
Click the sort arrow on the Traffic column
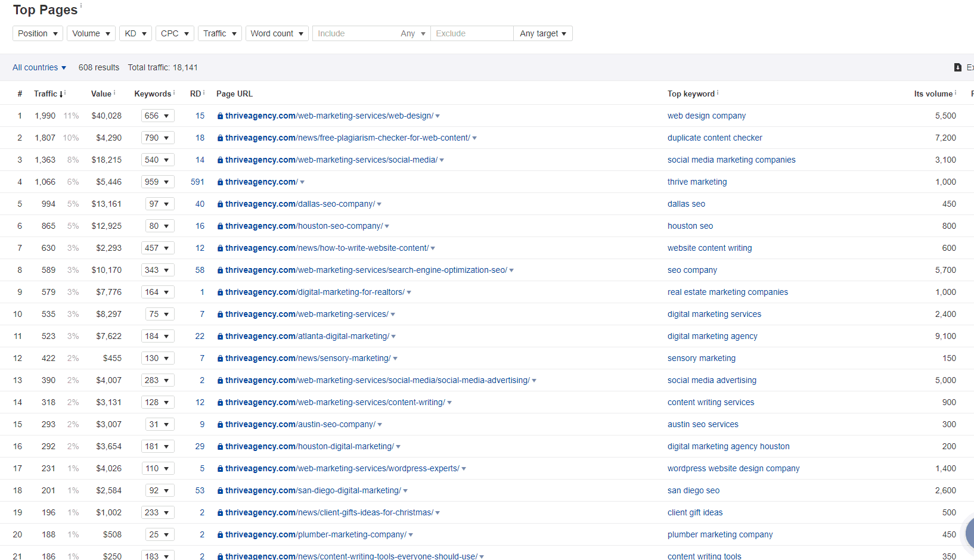point(62,94)
